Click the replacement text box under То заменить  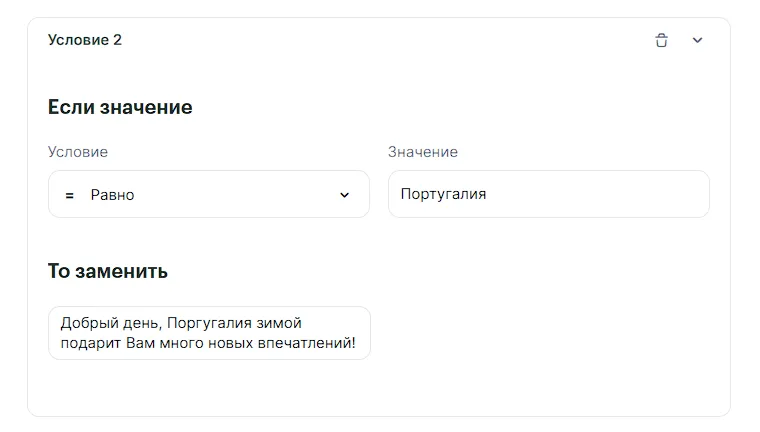click(x=209, y=333)
